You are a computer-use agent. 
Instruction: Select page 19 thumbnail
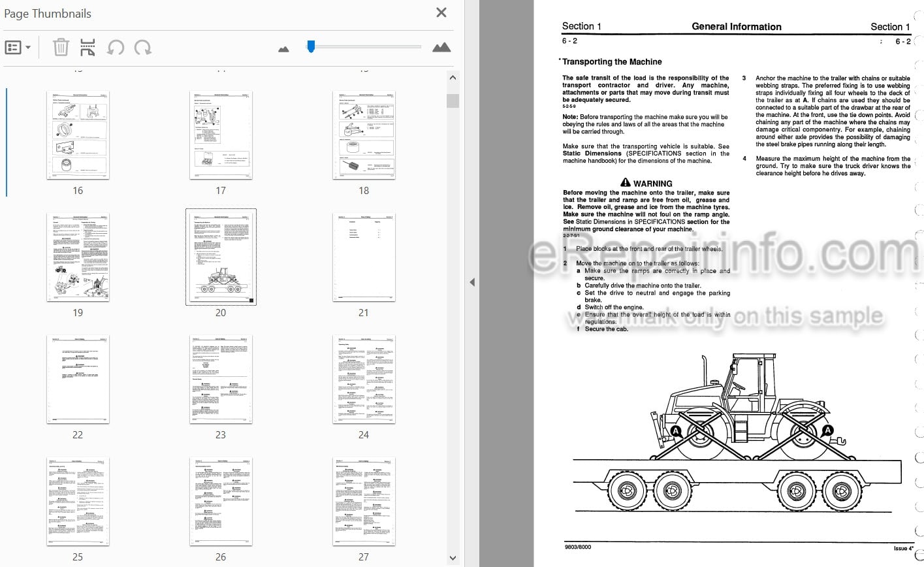tap(78, 257)
